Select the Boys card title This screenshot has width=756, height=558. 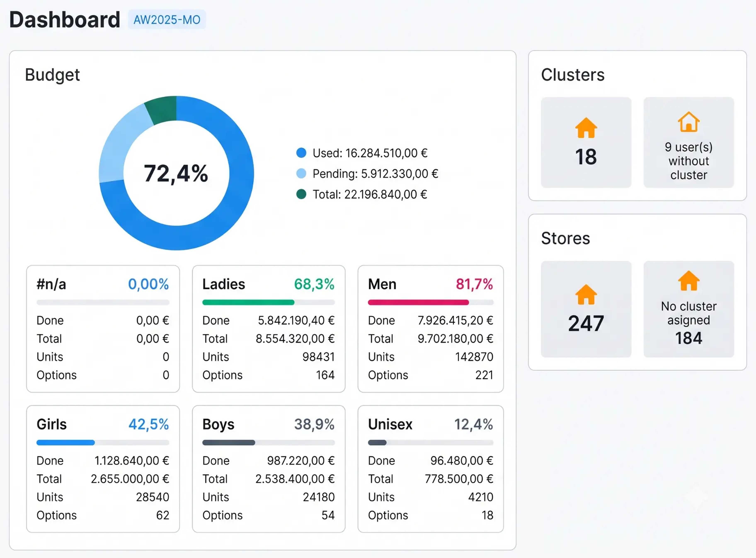(218, 425)
